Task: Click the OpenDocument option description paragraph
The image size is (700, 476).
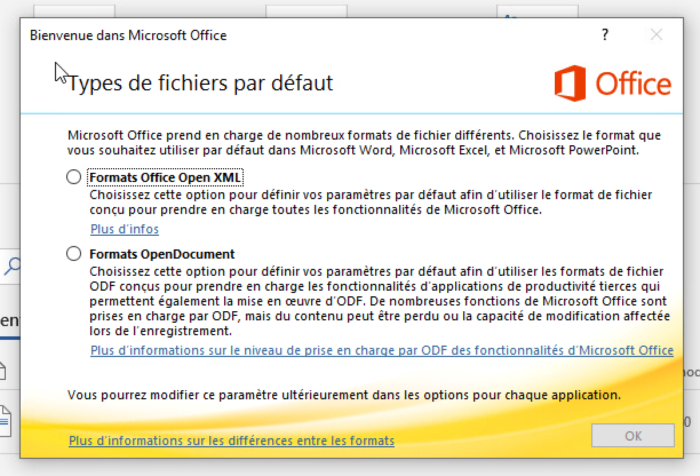Action: click(379, 301)
